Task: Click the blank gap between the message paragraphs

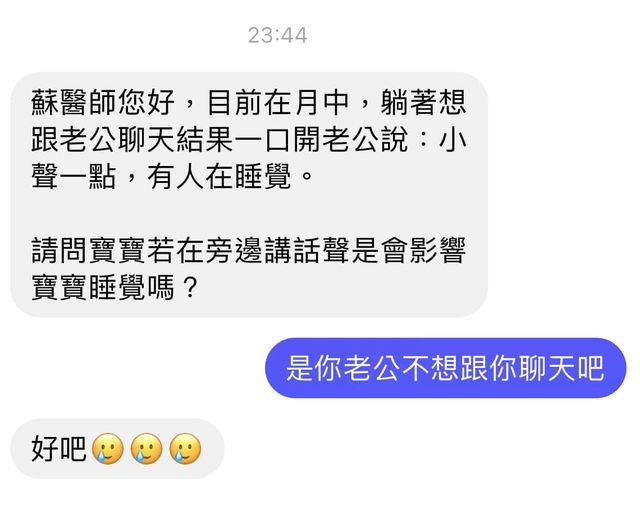Action: pos(249,213)
